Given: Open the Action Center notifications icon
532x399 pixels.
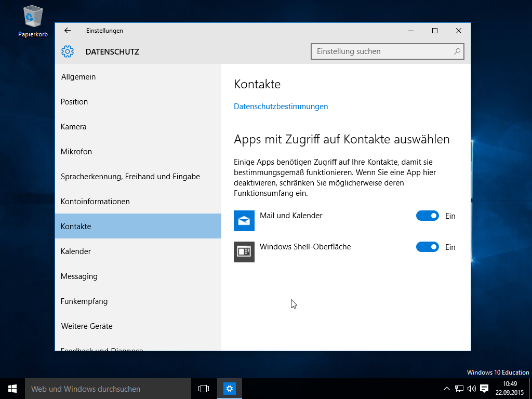Looking at the screenshot, I should coord(484,389).
